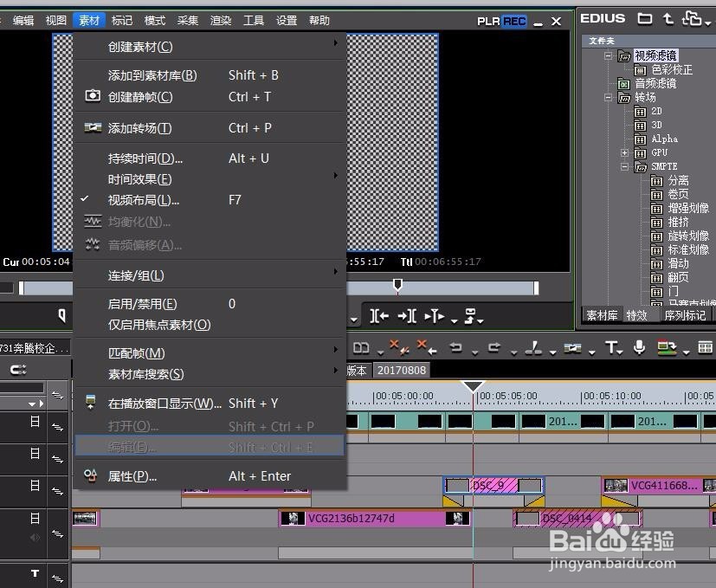The width and height of the screenshot is (716, 588).
Task: Open the dropdown arrow next to render sequence icon
Action: [x=686, y=352]
